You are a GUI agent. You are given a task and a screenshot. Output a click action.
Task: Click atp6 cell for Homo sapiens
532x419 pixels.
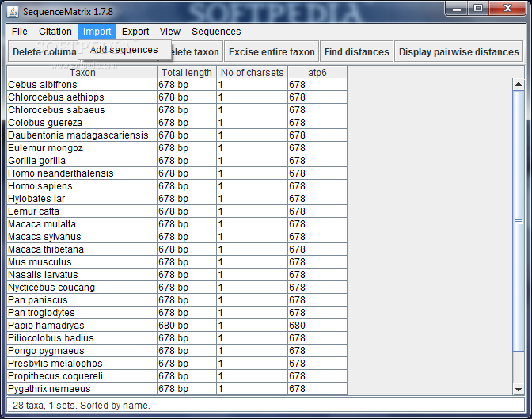click(x=317, y=186)
